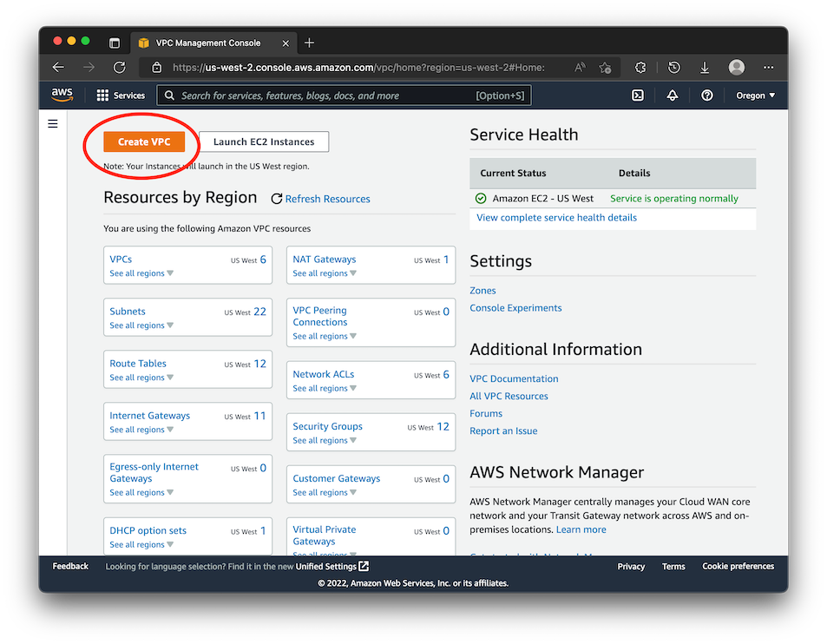827x644 pixels.
Task: Go back with the browser back arrow
Action: tap(58, 68)
